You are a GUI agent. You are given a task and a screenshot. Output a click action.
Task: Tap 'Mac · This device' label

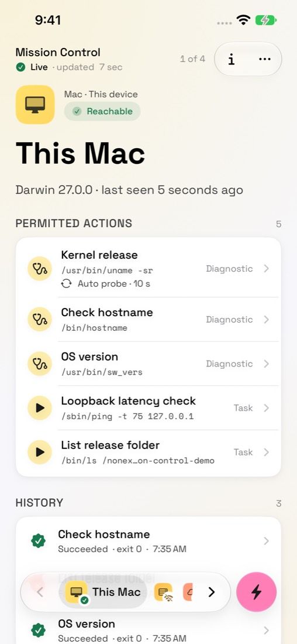click(101, 94)
